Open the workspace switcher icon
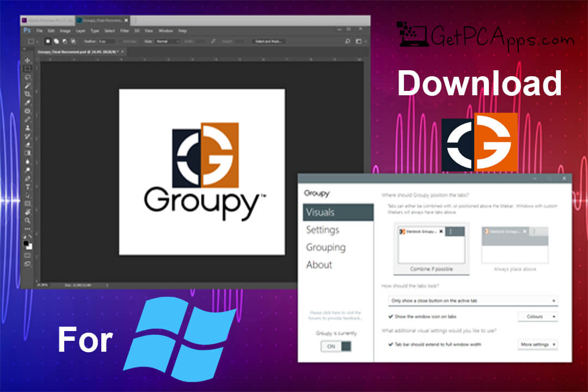Screen dimensions: 588x392 tap(359, 41)
